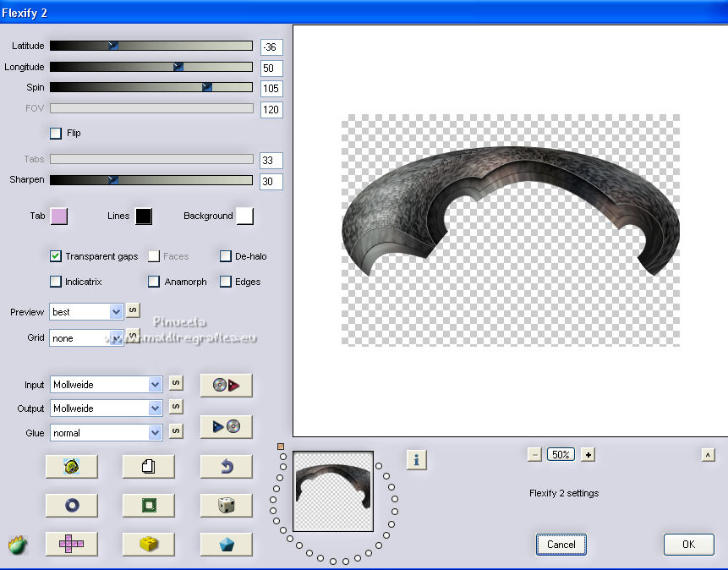Click the dice randomize button
This screenshot has height=570, width=728.
point(226,505)
